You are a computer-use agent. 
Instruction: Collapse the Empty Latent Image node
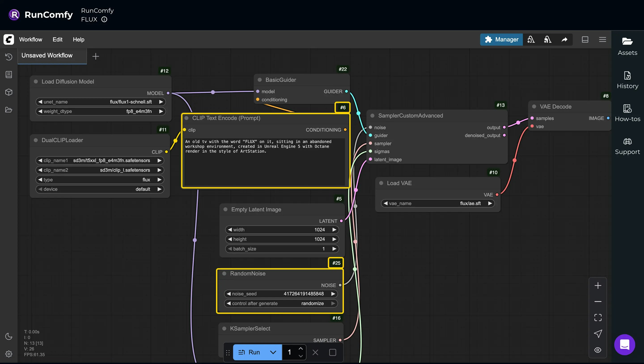tap(225, 209)
